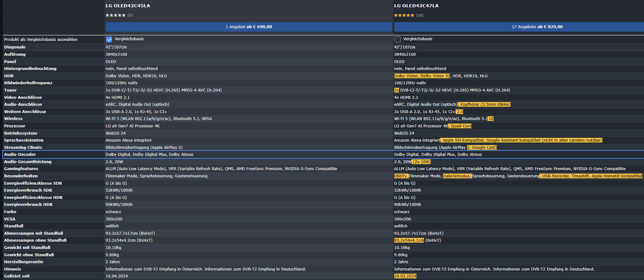The width and height of the screenshot is (644, 280).
Task: Check Vergleichsbasis checkbox for OLED42C47LA
Action: [x=398, y=39]
